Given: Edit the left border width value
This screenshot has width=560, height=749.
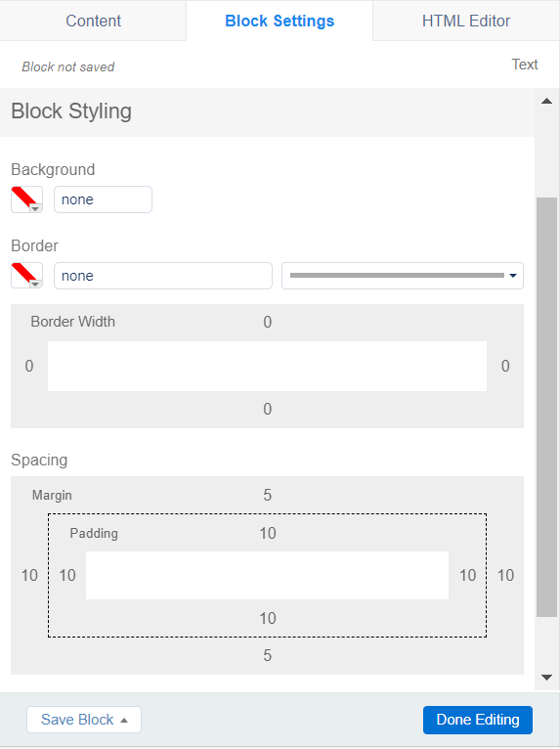Looking at the screenshot, I should click(29, 366).
